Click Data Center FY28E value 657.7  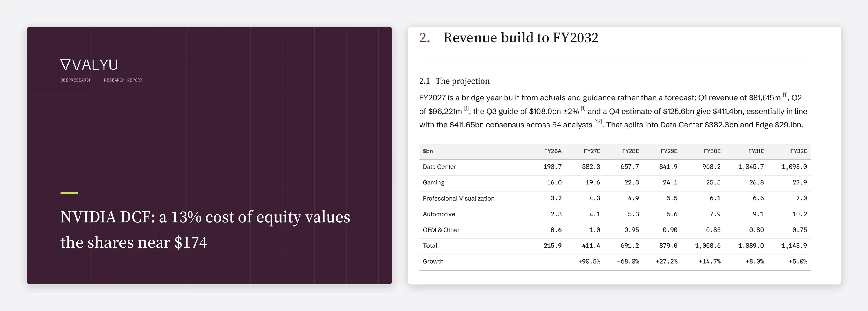pyautogui.click(x=630, y=166)
